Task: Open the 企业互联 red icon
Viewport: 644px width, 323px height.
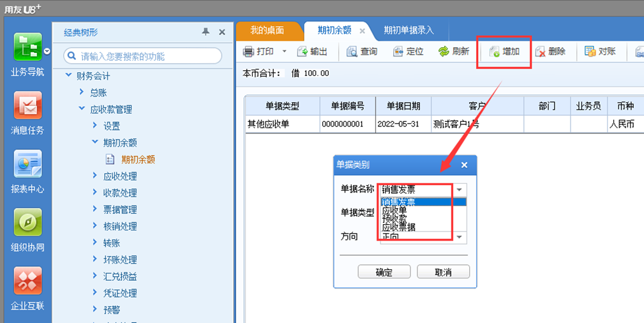Action: pos(27,281)
